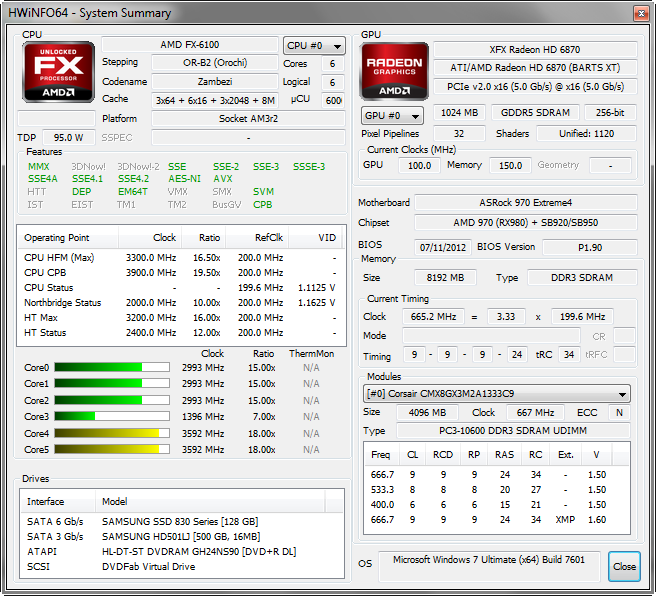Click the 1024 MB GPU memory field
656x596 pixels.
(x=459, y=113)
